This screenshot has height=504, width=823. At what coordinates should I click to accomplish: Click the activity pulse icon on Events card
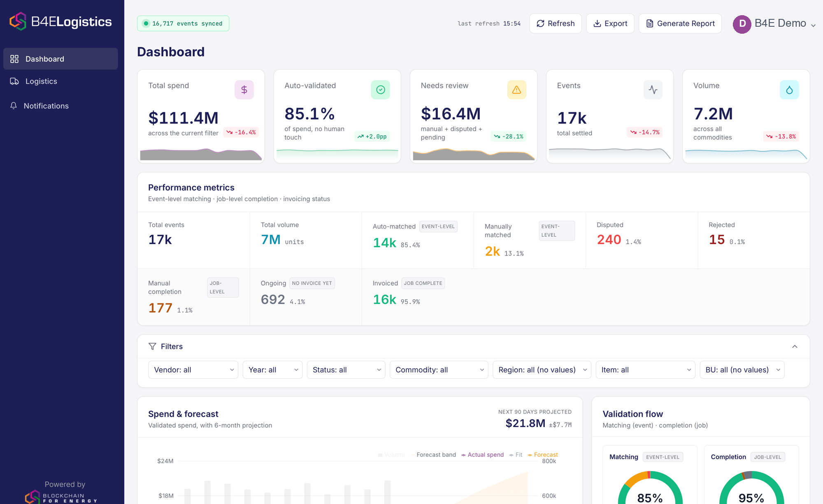pyautogui.click(x=653, y=90)
